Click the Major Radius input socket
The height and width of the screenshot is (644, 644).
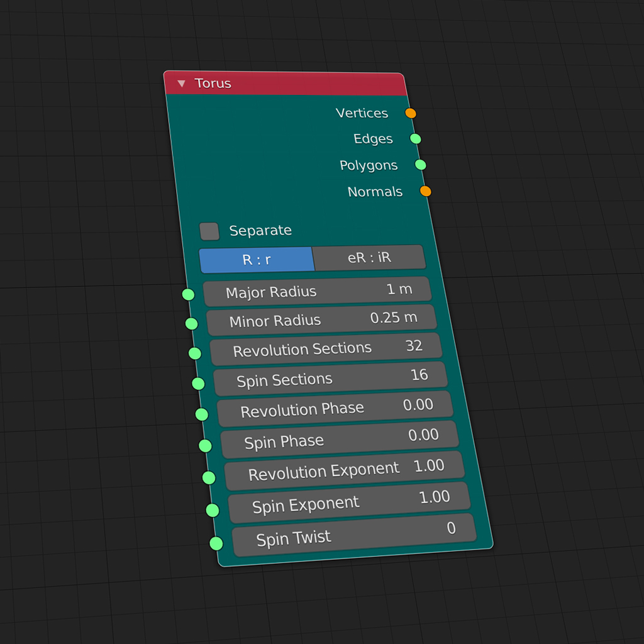(x=188, y=294)
